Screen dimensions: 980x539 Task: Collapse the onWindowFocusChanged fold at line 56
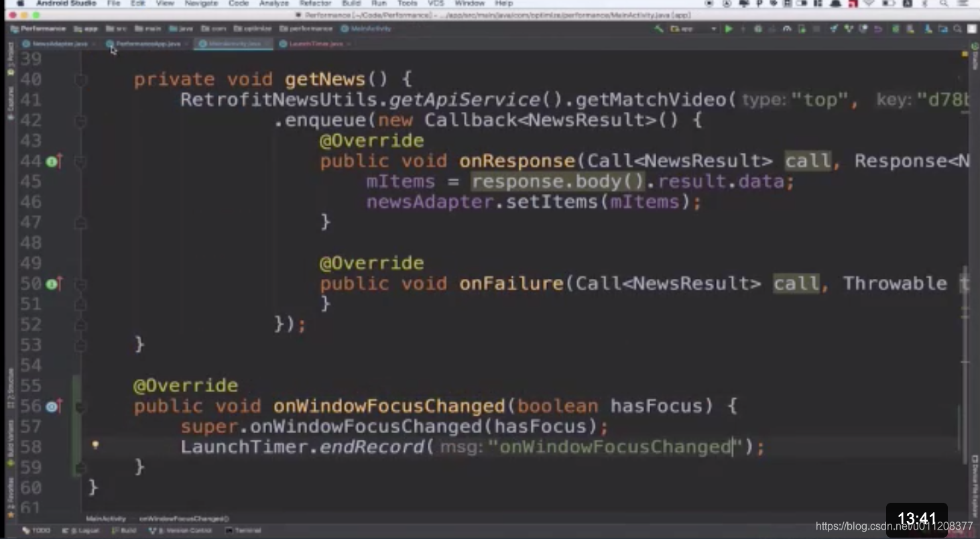[80, 406]
